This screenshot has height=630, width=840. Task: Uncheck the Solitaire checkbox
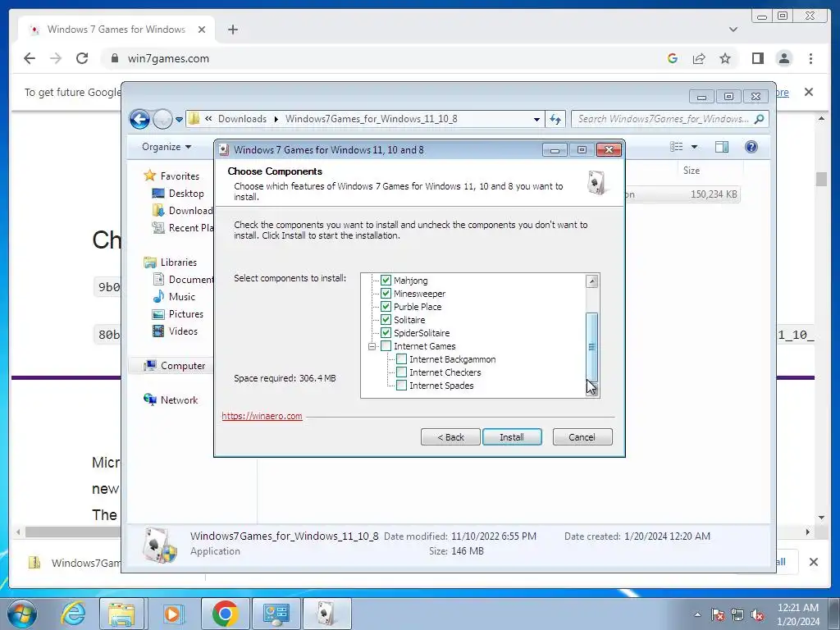tap(386, 320)
